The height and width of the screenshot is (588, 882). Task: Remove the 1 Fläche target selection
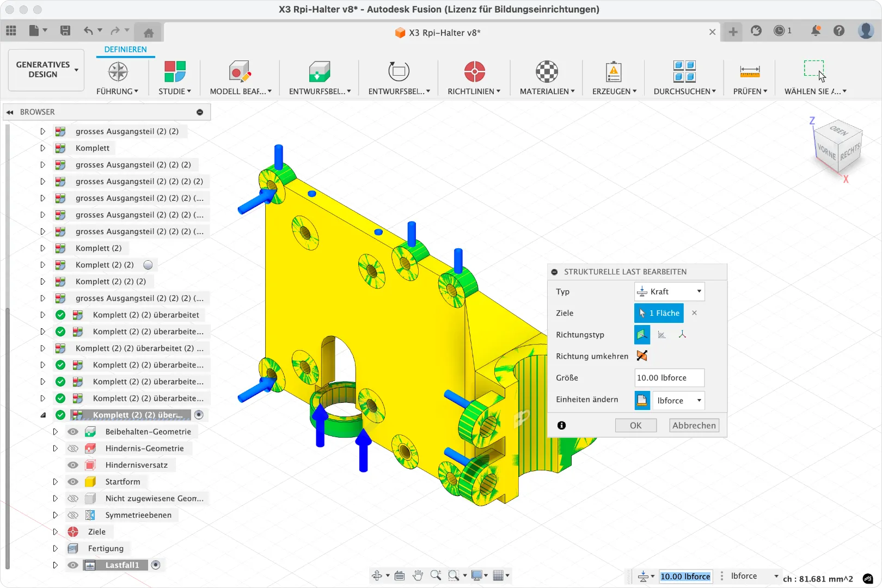point(694,313)
